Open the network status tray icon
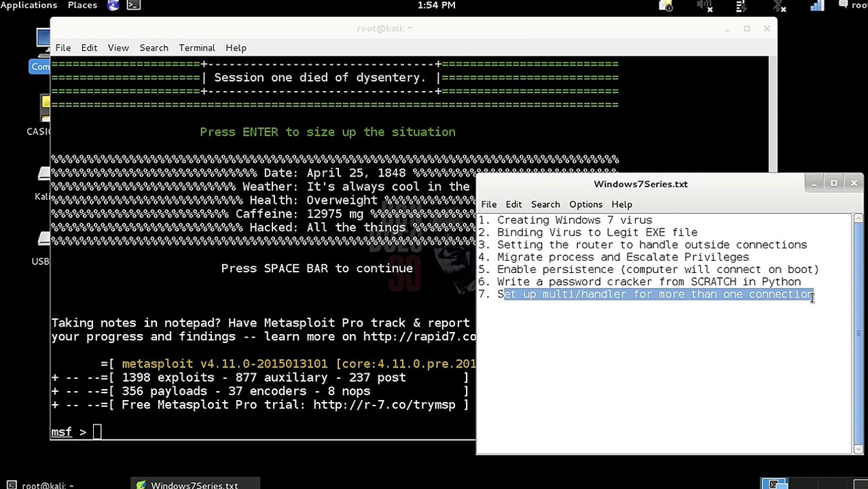Screen dimensions: 868x489 (817, 6)
